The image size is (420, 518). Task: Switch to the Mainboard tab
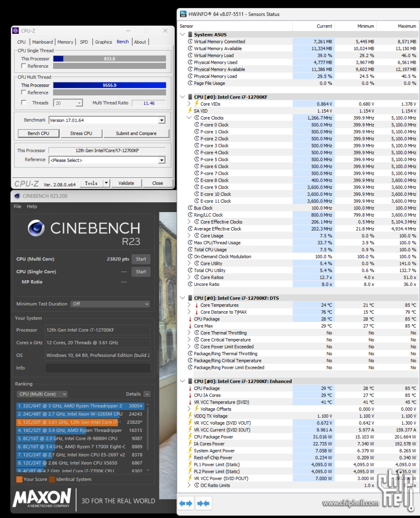tap(42, 42)
